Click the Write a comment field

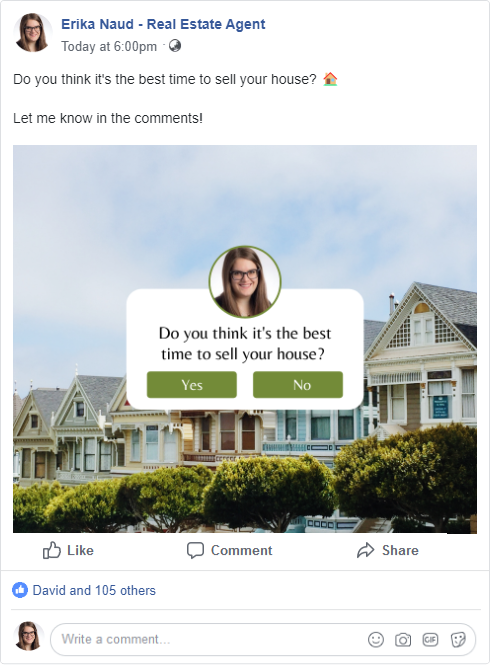pos(263,639)
